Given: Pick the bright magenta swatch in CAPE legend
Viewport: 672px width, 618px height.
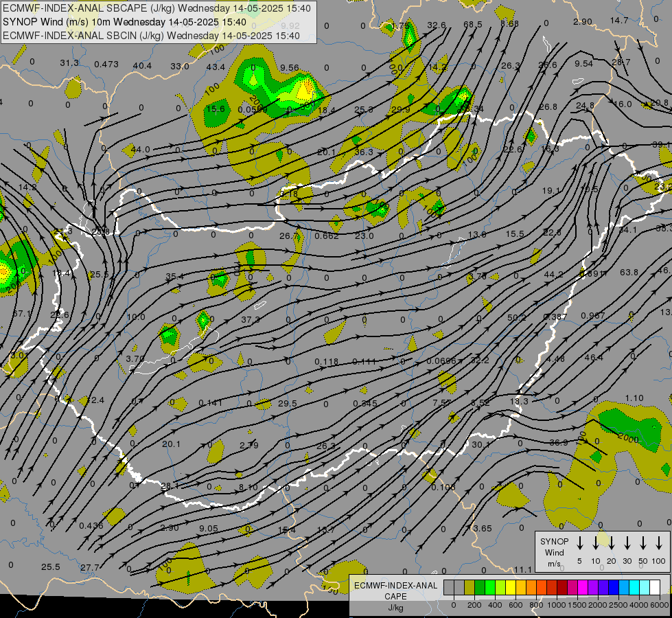Looking at the screenshot, I should (x=583, y=588).
